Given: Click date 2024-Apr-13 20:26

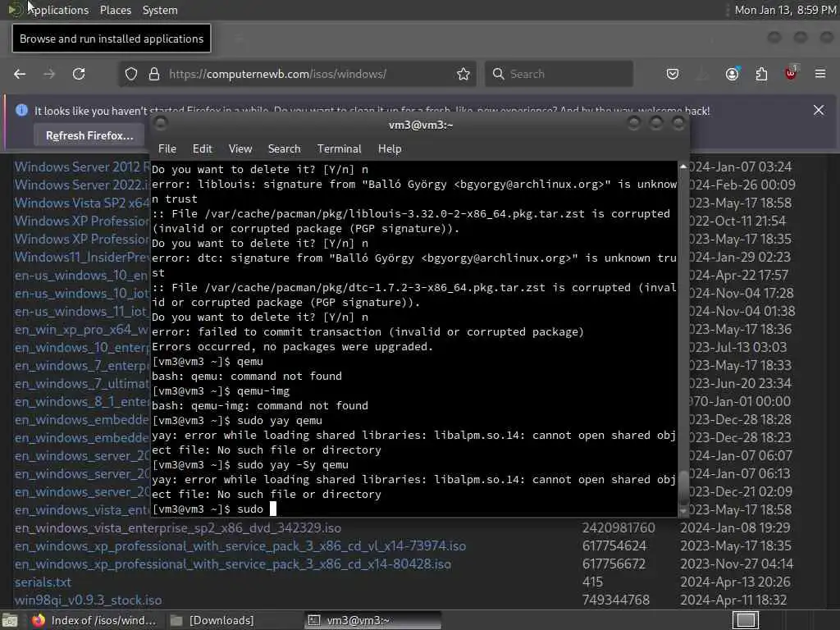Looking at the screenshot, I should pyautogui.click(x=733, y=582).
